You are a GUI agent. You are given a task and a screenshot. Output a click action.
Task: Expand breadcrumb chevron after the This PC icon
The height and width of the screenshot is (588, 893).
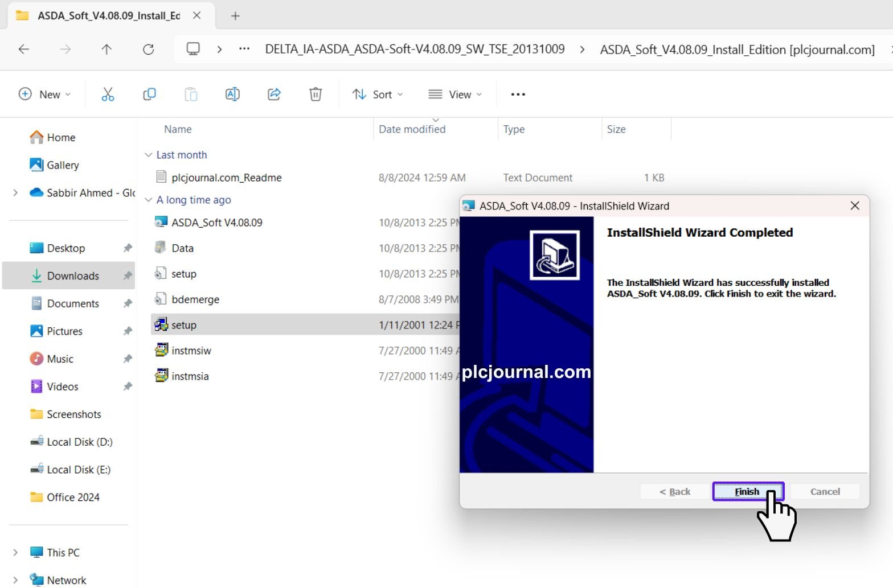coord(219,50)
